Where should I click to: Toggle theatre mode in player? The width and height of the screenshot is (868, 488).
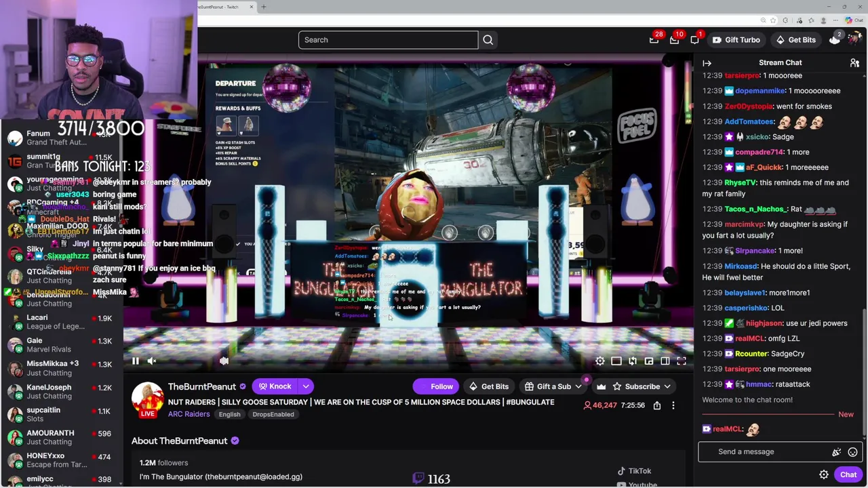[665, 361]
